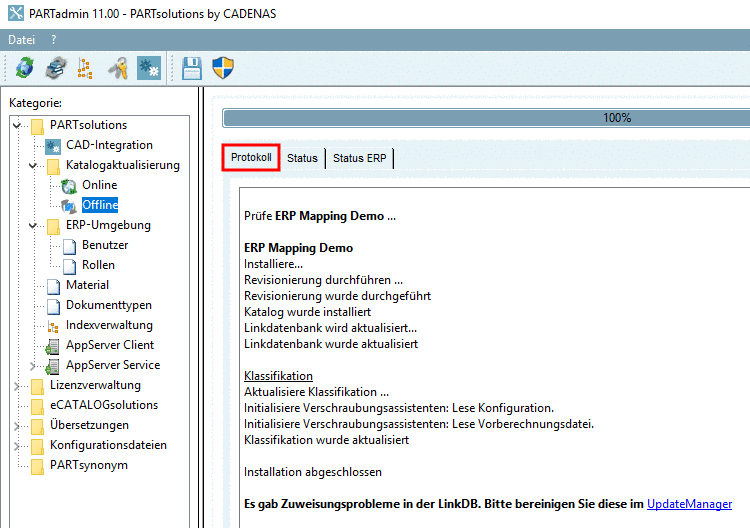Image resolution: width=750 pixels, height=528 pixels.
Task: Open the Datei menu
Action: coord(22,40)
